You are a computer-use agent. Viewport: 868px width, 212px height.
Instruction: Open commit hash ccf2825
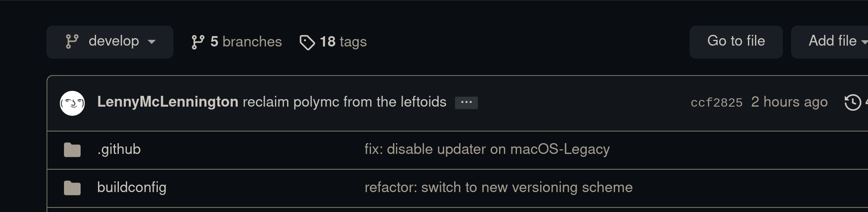tap(716, 102)
